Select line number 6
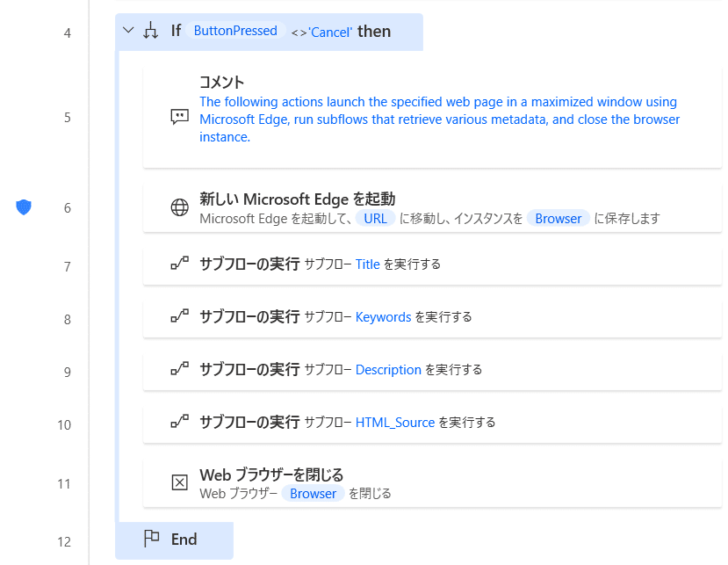 [x=68, y=208]
